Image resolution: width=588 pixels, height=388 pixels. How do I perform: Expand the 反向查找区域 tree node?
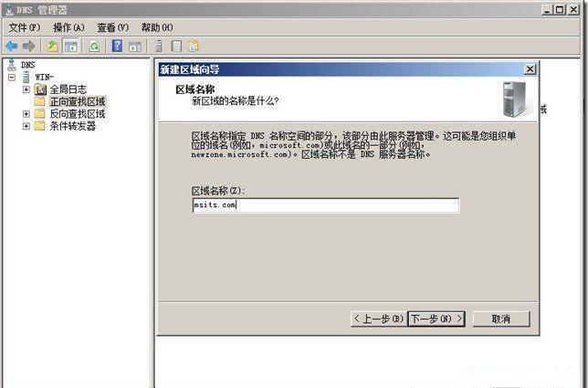pyautogui.click(x=26, y=113)
